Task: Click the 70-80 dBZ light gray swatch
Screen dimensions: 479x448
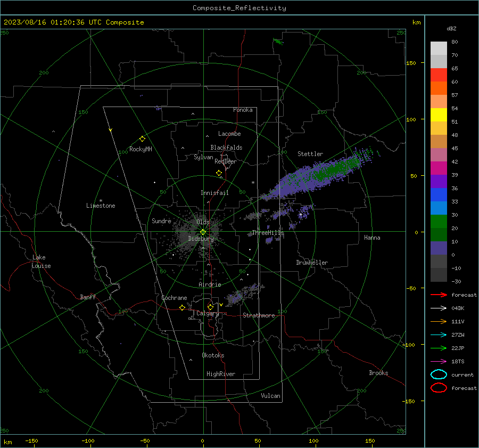Action: coord(439,48)
